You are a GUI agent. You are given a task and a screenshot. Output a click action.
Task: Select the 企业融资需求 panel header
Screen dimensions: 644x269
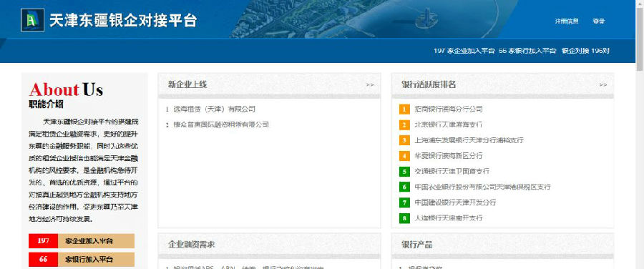click(x=270, y=245)
